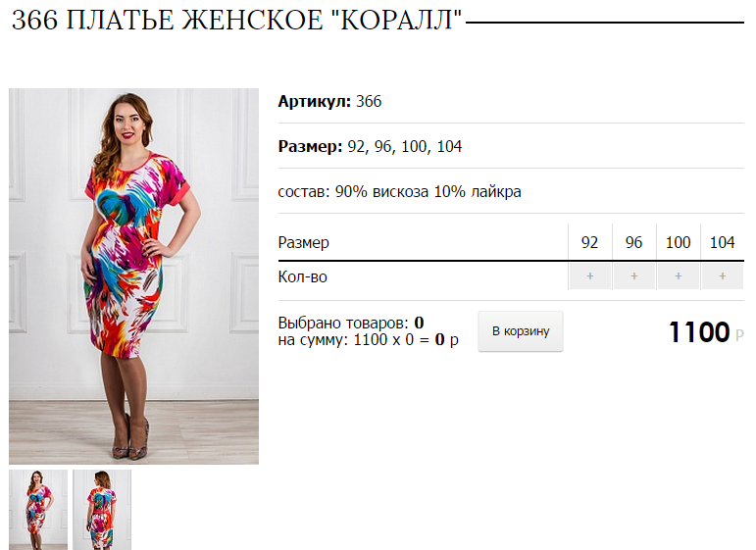The image size is (756, 550).
Task: Click the size 104 column header
Action: 723,242
